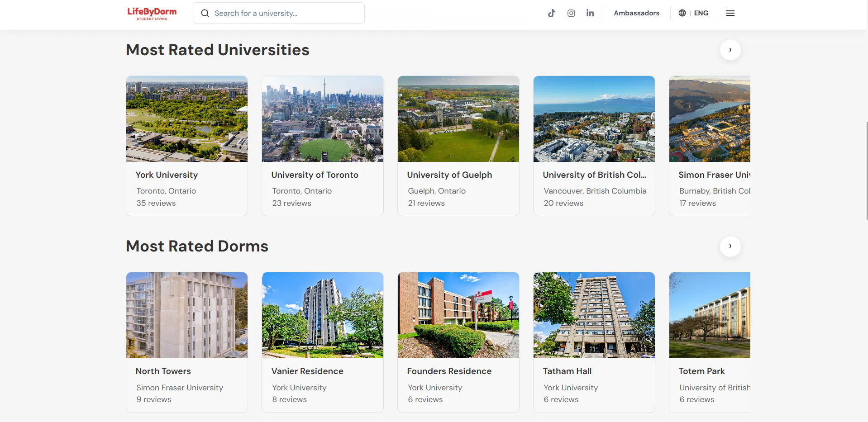Select the Simon Fraser Univ title
This screenshot has width=868, height=422.
(x=714, y=175)
